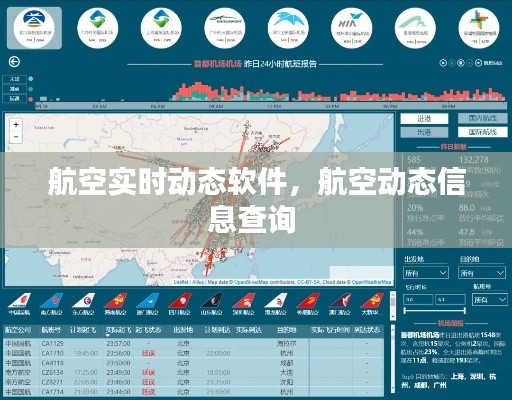The image size is (512, 400).
Task: Toggle the 进港 arrivals filter
Action: (x=424, y=118)
